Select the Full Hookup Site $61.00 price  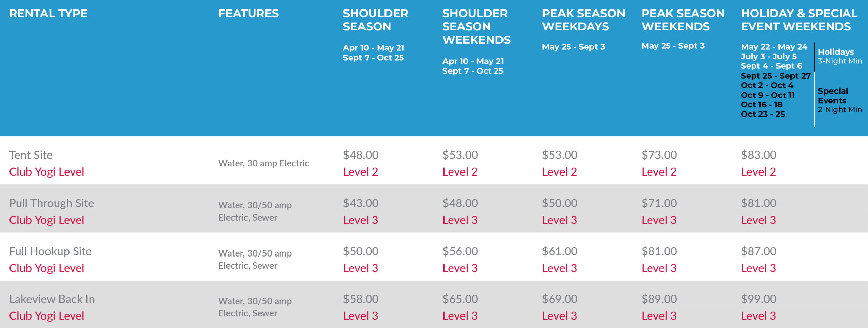tap(559, 251)
